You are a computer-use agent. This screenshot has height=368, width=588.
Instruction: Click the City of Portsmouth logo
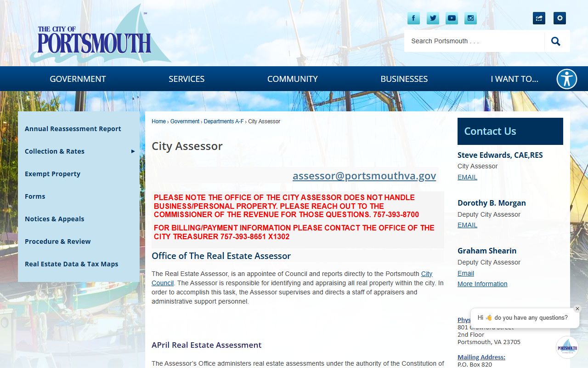click(100, 34)
